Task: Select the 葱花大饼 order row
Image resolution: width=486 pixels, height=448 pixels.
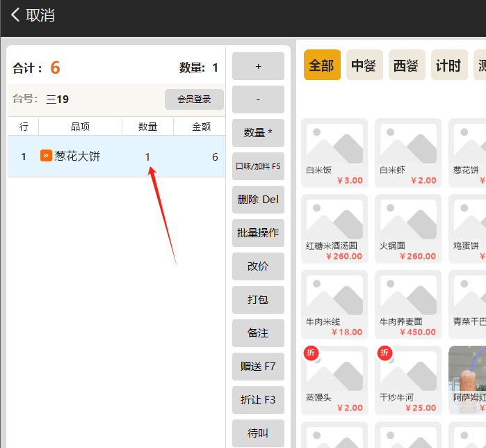Action: (x=115, y=157)
